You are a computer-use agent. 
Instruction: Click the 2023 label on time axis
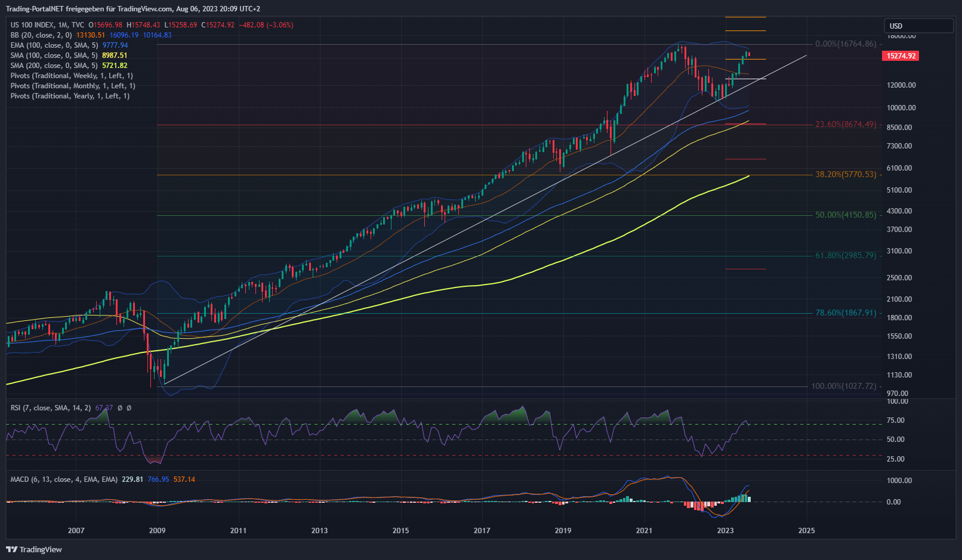tap(725, 531)
